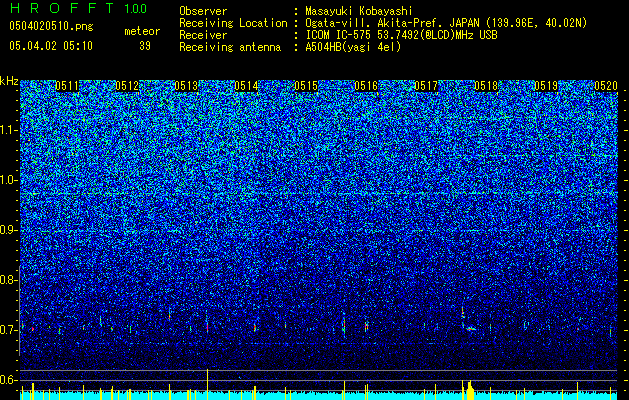The height and width of the screenshot is (400, 629).
Task: Click the 0.9 kHz axis label
Action: (x=9, y=230)
